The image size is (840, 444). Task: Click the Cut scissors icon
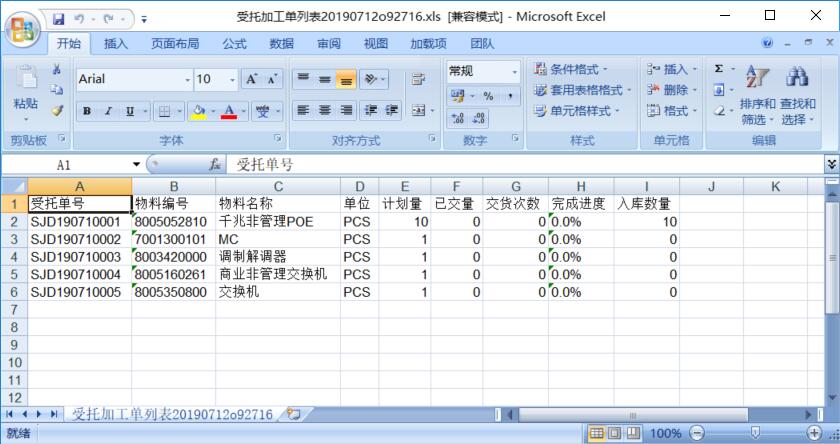tap(57, 70)
